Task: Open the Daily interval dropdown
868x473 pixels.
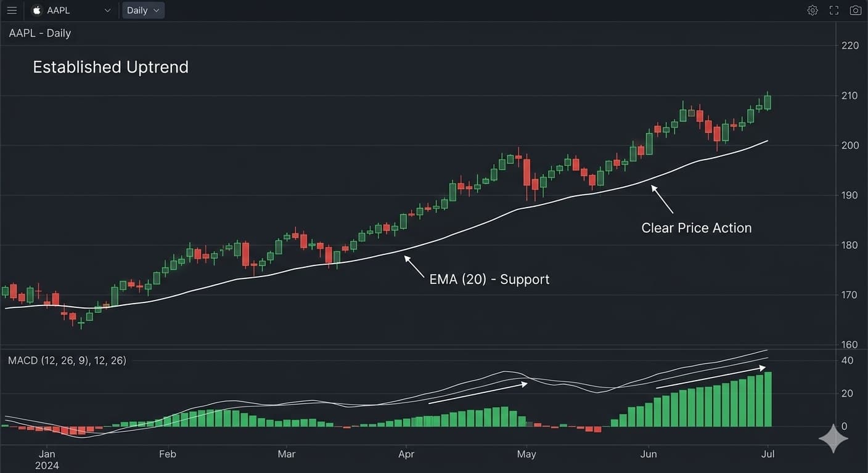Action: 143,10
